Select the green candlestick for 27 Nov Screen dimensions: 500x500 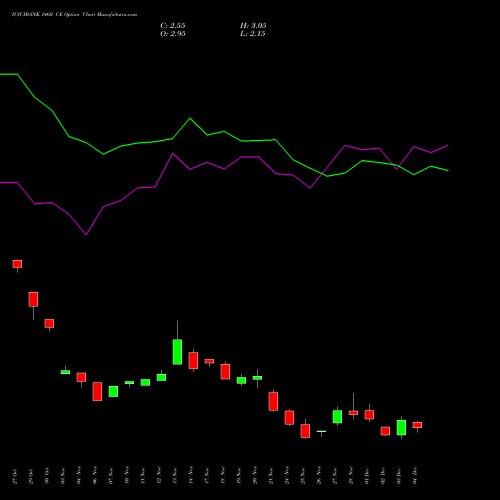337,417
